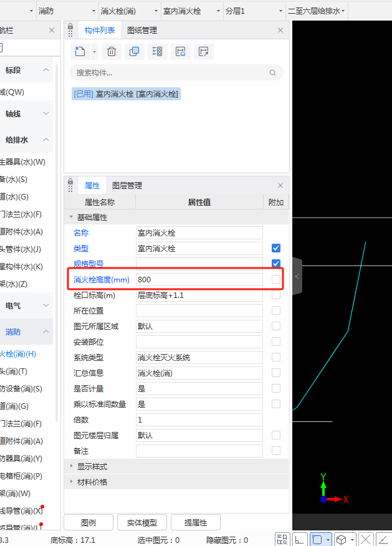Open the new component dropdown arrow
This screenshot has width=392, height=546.
tap(94, 52)
